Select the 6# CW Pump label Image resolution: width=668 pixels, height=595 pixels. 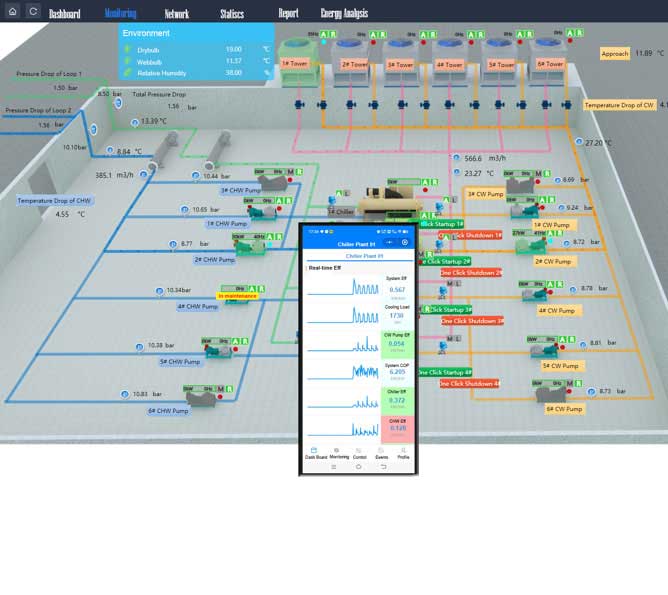tap(563, 409)
